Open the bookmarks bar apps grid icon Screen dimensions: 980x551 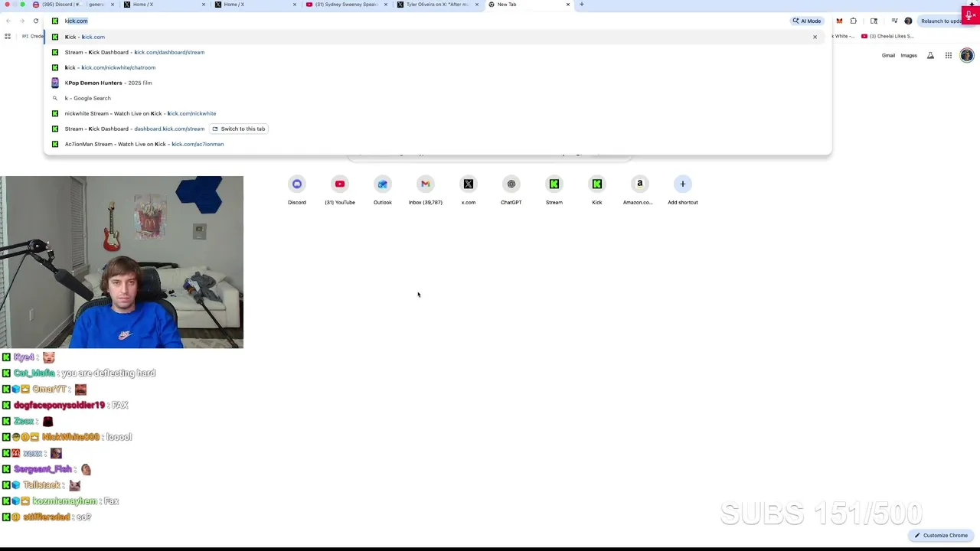8,36
